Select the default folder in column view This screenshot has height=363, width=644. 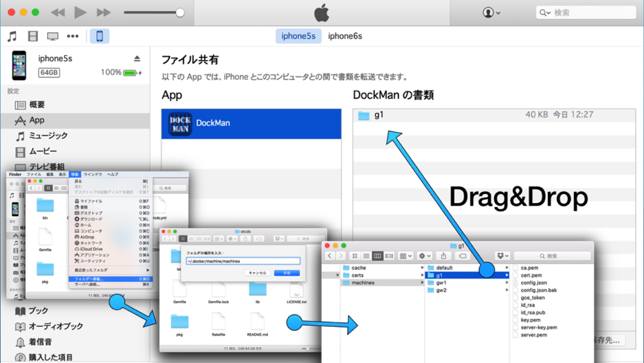[468, 268]
